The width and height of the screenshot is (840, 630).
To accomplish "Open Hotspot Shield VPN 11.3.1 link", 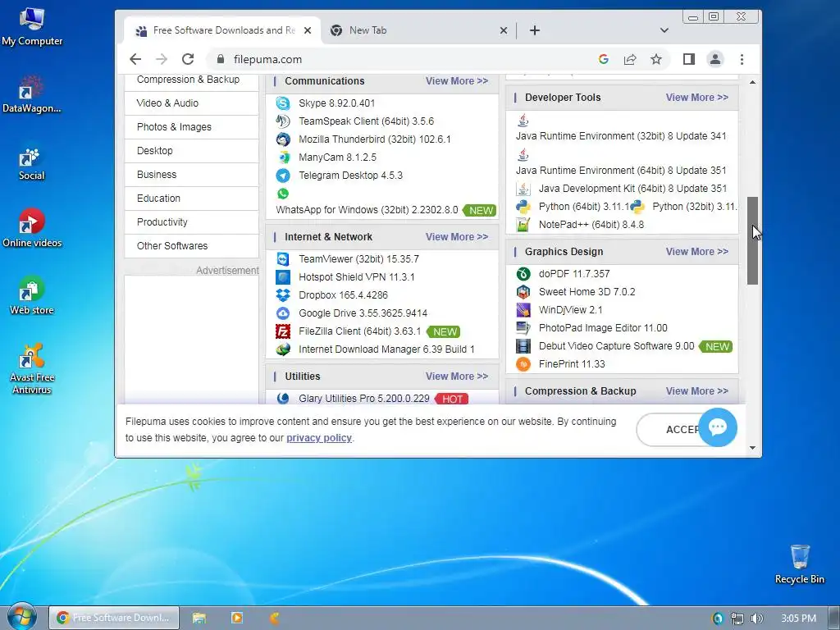I will pos(356,277).
